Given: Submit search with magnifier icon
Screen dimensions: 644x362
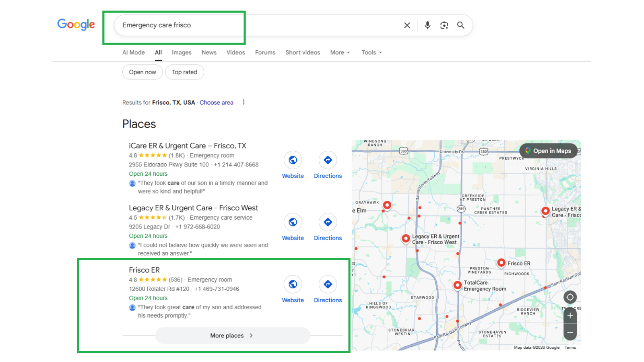Looking at the screenshot, I should point(461,25).
